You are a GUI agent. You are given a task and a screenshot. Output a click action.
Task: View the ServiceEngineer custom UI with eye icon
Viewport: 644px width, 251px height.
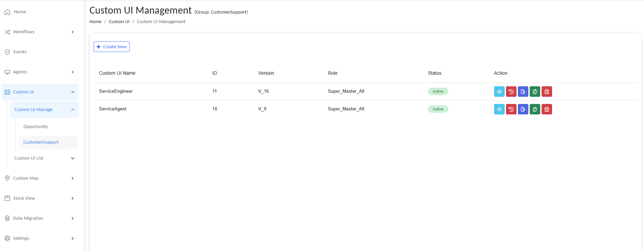tap(499, 92)
